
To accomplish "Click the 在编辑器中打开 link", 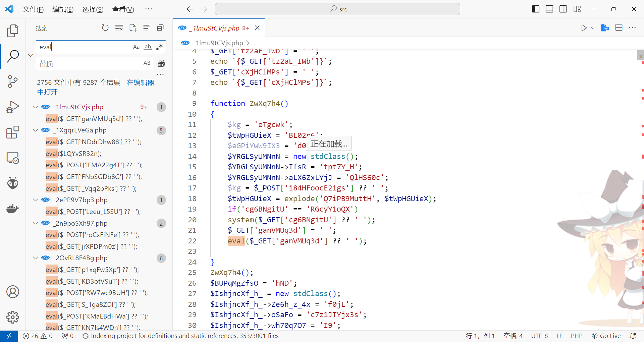I will coord(96,87).
